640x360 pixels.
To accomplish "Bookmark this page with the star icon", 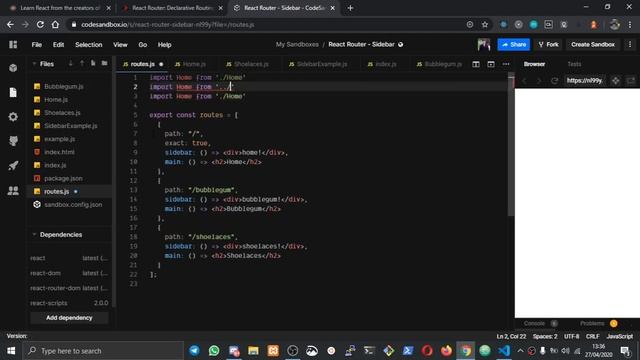I will coord(485,25).
